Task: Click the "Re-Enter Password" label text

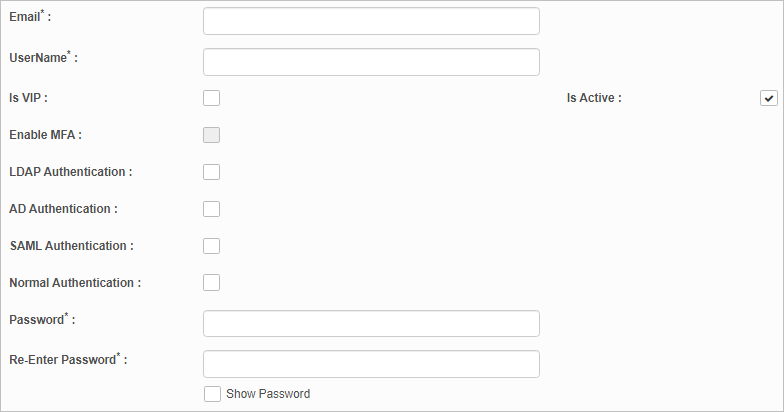Action: 62,360
